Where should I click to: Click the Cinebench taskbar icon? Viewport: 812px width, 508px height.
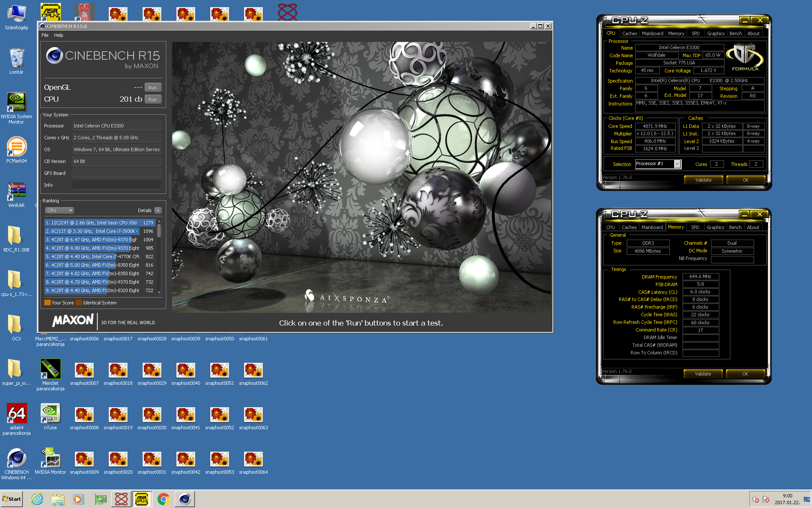pos(184,499)
